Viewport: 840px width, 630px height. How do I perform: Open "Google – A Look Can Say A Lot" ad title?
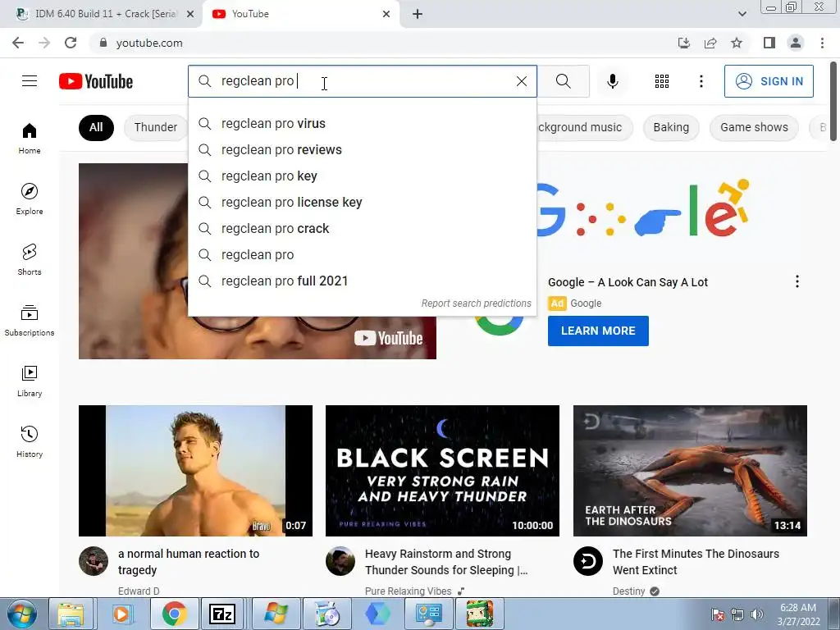coord(628,282)
